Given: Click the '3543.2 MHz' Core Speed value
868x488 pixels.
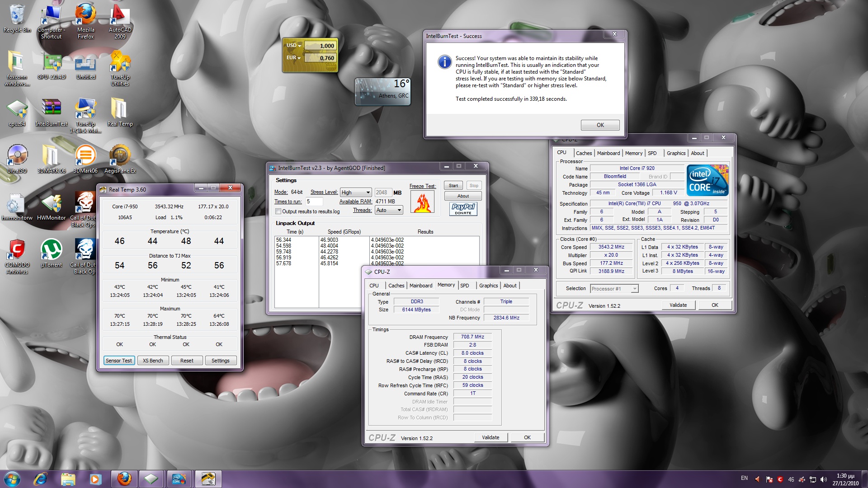Looking at the screenshot, I should [x=611, y=247].
